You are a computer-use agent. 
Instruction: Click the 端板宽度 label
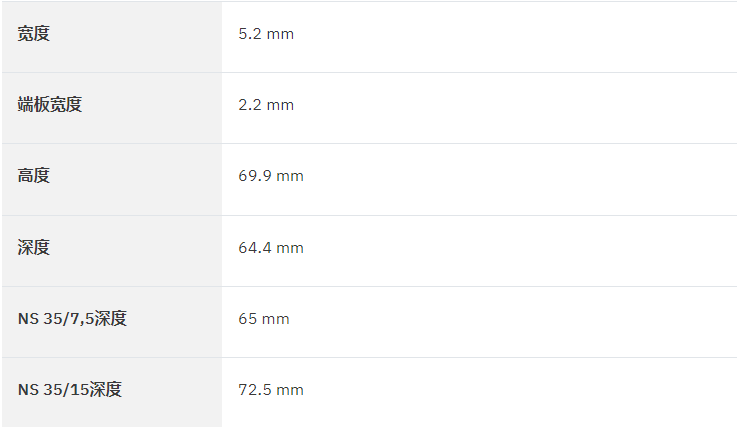coord(50,104)
